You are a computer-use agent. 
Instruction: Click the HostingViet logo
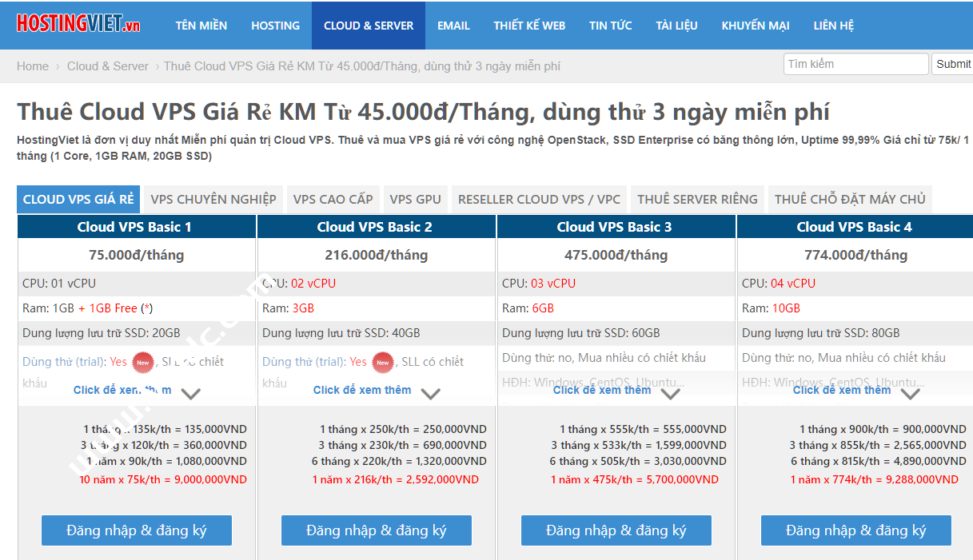(x=78, y=22)
